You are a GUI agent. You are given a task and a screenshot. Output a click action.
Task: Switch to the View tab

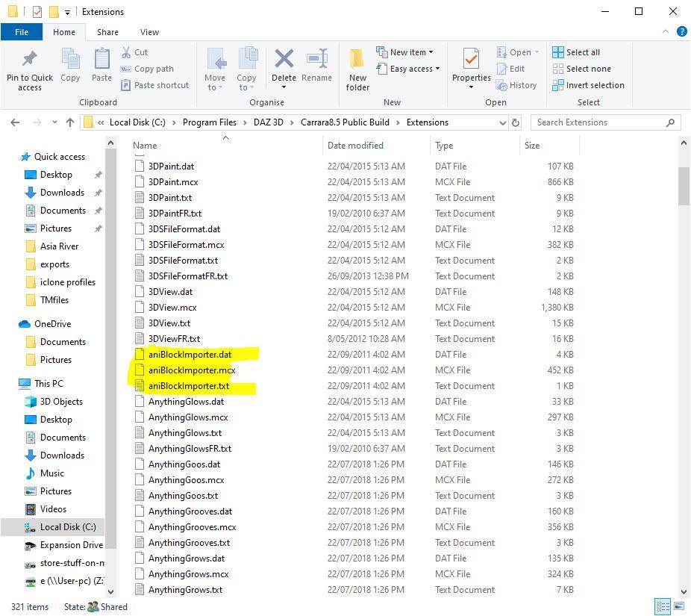coord(149,32)
